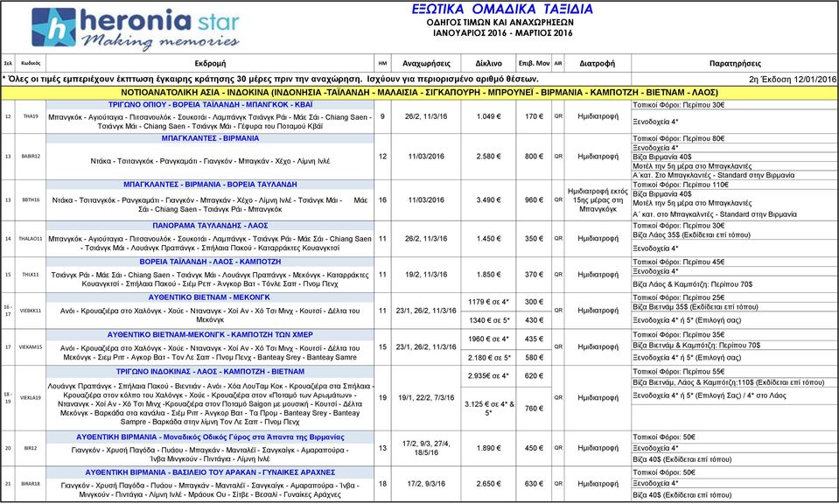Click tour title ΠΑΝΟΡΑΜΑ ΤΑΥΛΑΝΔΗΣ - ΛΑΟΣ

[x=210, y=225]
